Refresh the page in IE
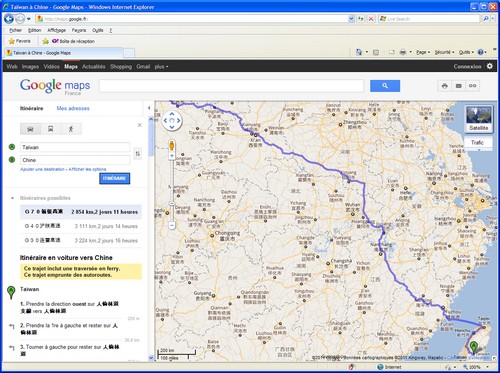 [x=361, y=19]
